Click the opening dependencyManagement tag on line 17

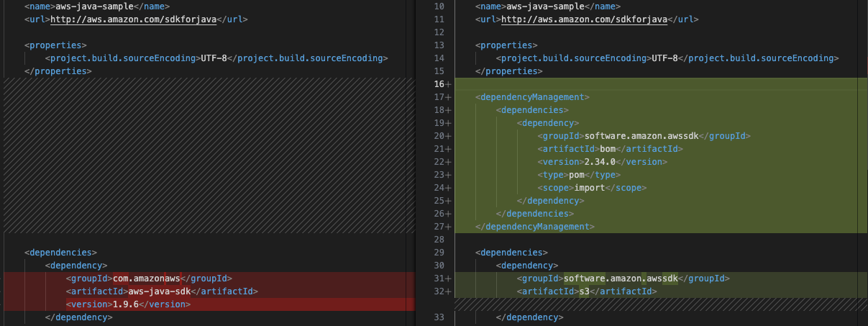[533, 97]
